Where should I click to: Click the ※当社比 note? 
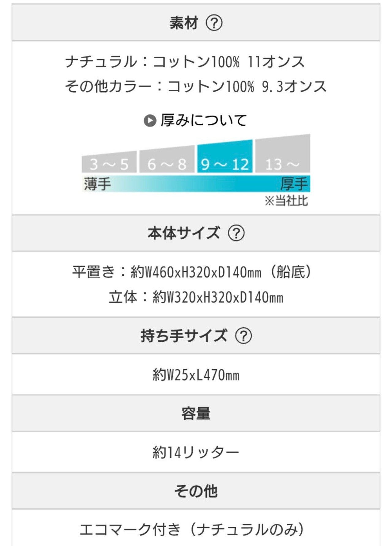point(286,201)
